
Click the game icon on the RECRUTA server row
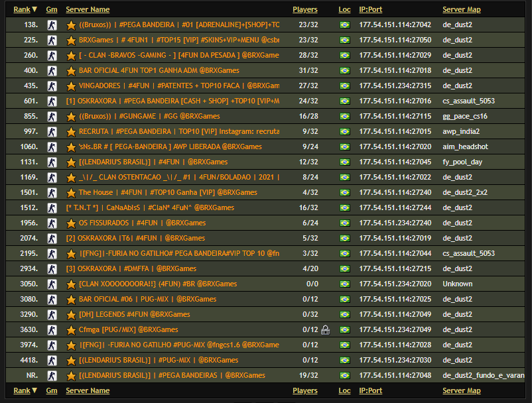(x=52, y=131)
